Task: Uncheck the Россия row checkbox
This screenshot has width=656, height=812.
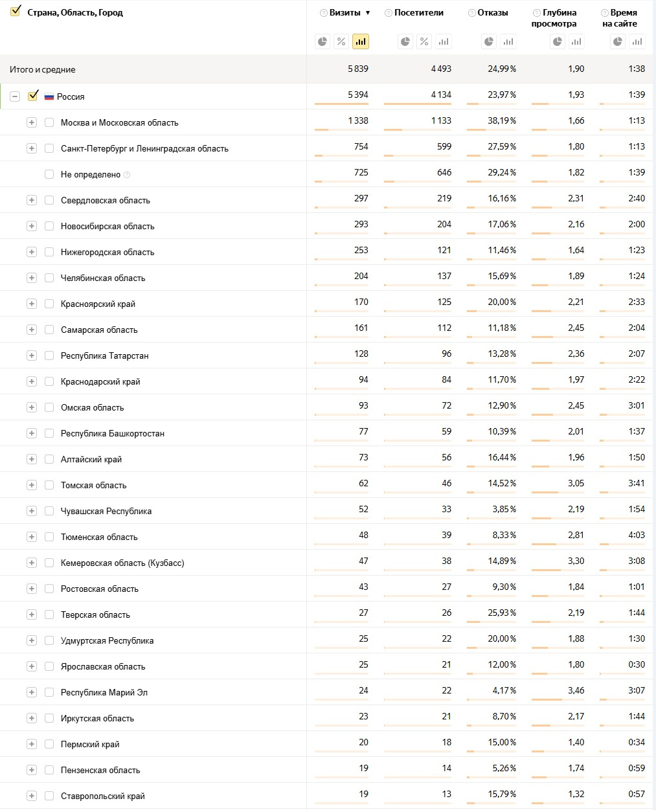Action: pos(33,96)
